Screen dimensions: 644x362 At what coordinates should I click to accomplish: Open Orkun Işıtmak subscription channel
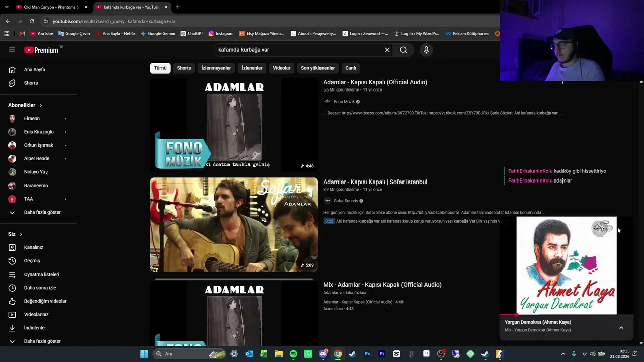39,145
